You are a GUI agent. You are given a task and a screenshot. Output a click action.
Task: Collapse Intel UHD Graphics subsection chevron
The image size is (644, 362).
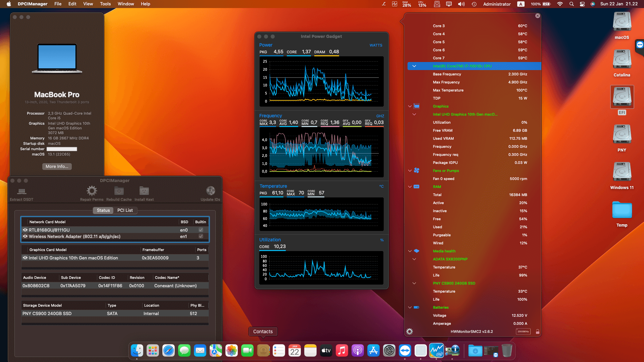414,114
